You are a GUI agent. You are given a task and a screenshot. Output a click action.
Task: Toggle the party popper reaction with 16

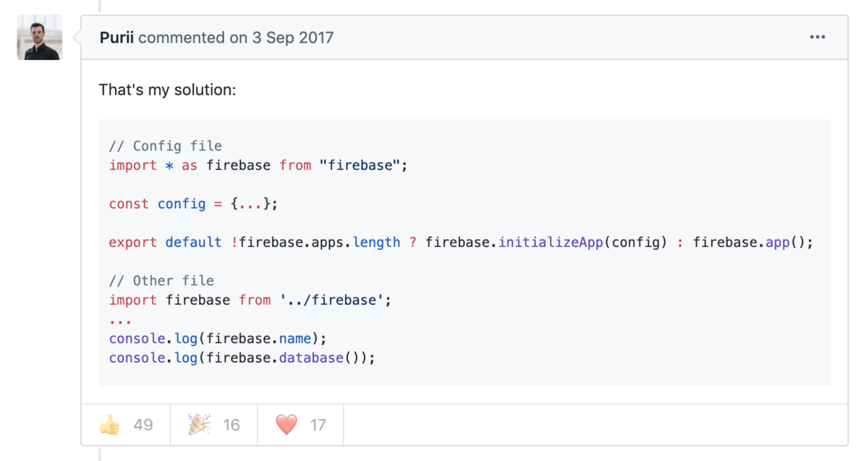point(214,425)
